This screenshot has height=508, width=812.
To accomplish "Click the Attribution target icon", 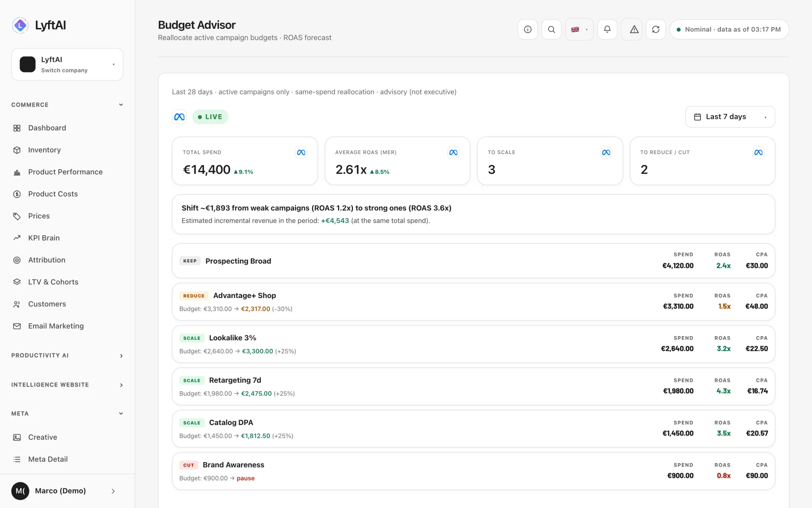I will [17, 260].
